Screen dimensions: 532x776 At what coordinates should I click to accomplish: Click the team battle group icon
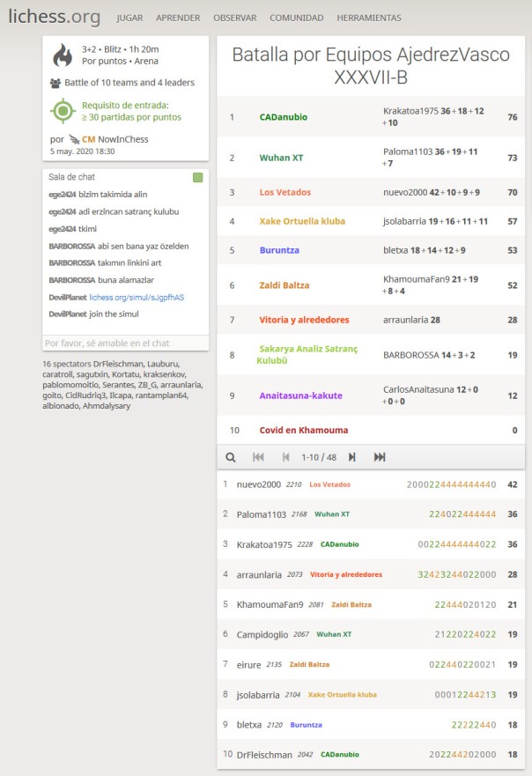tap(56, 83)
